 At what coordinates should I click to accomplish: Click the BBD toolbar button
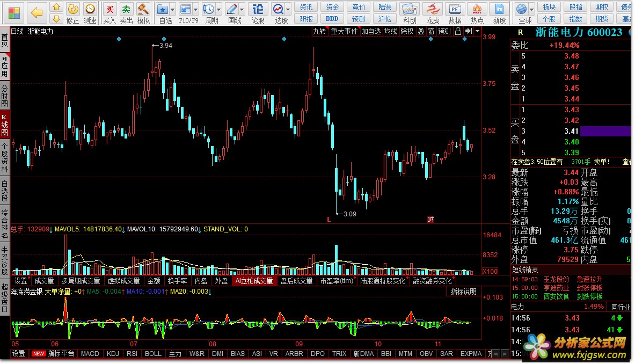click(332, 19)
